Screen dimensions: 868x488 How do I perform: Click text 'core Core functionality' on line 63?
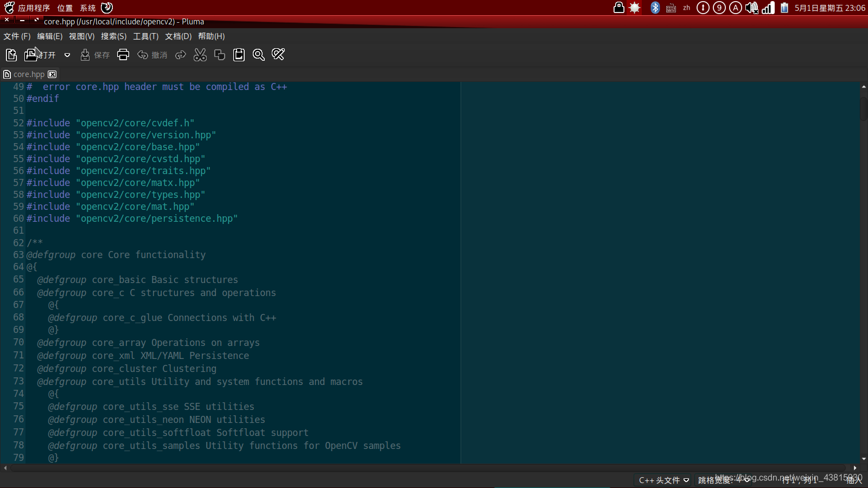click(x=143, y=255)
